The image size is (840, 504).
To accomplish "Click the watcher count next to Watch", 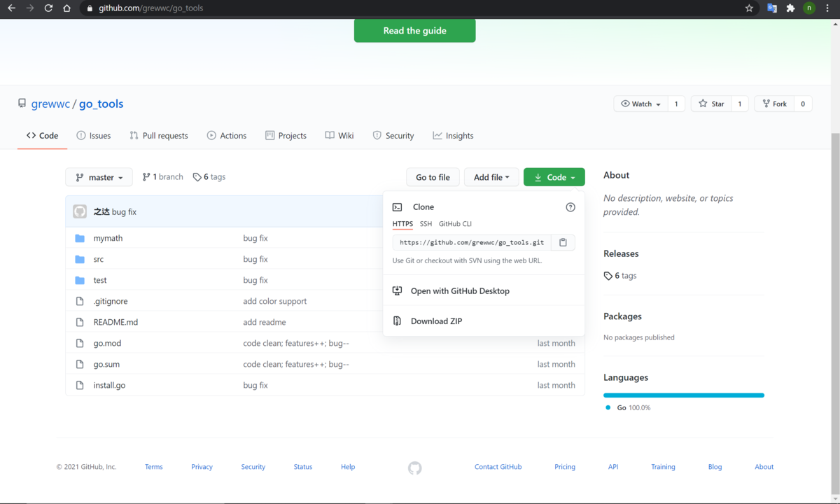I will click(x=676, y=104).
